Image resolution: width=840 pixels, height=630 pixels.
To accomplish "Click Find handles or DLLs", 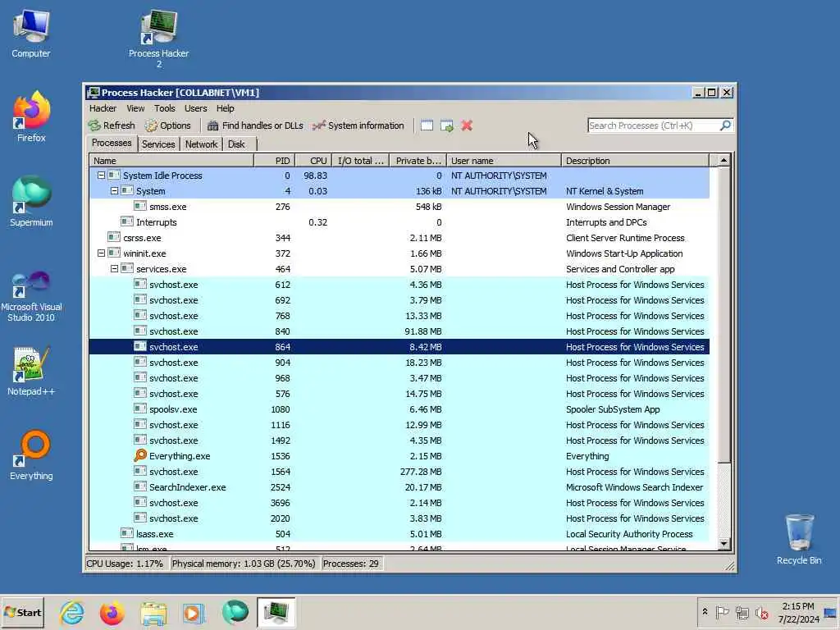I will click(255, 126).
